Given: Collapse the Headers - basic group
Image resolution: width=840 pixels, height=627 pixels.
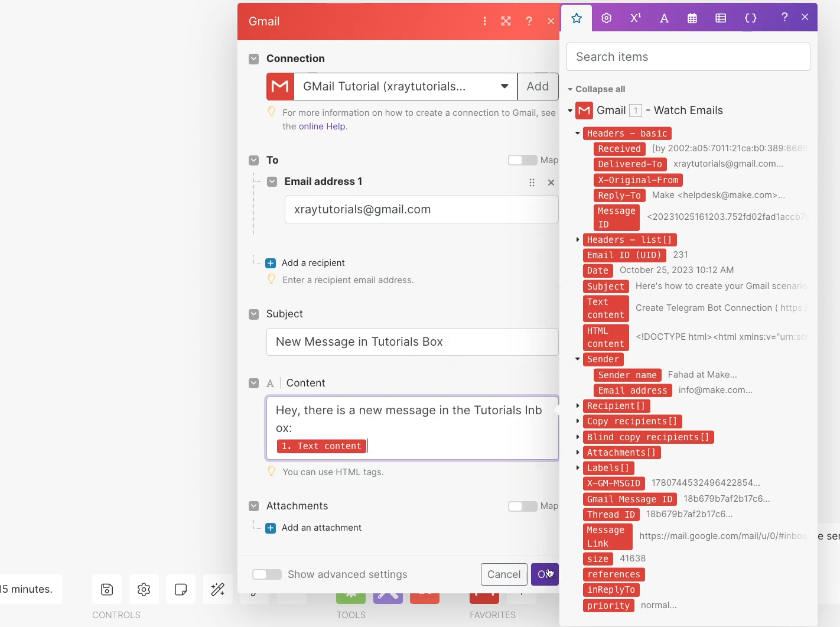Looking at the screenshot, I should (x=578, y=134).
